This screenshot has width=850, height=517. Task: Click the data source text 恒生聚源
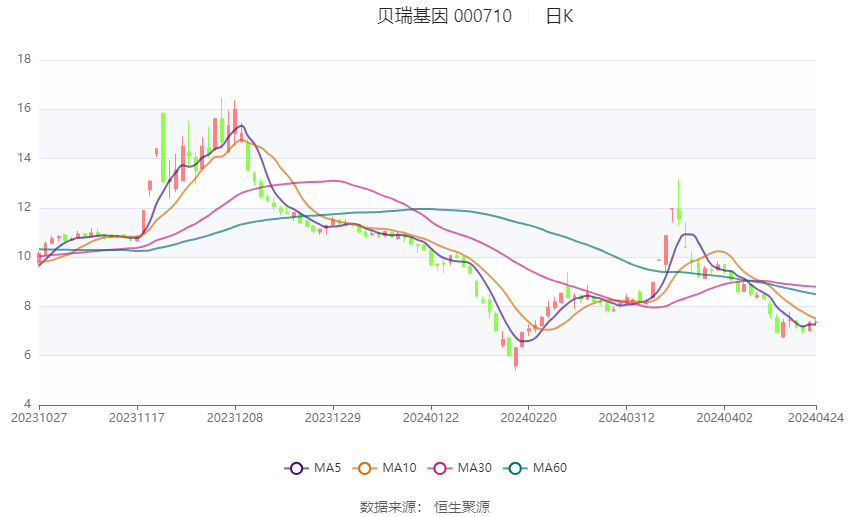pos(462,507)
